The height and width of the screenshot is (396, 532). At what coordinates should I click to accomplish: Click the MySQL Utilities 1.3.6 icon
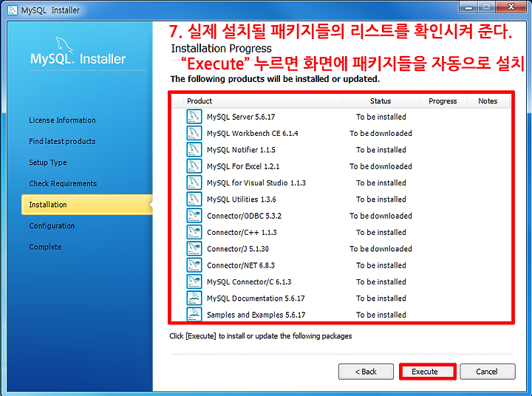(194, 199)
